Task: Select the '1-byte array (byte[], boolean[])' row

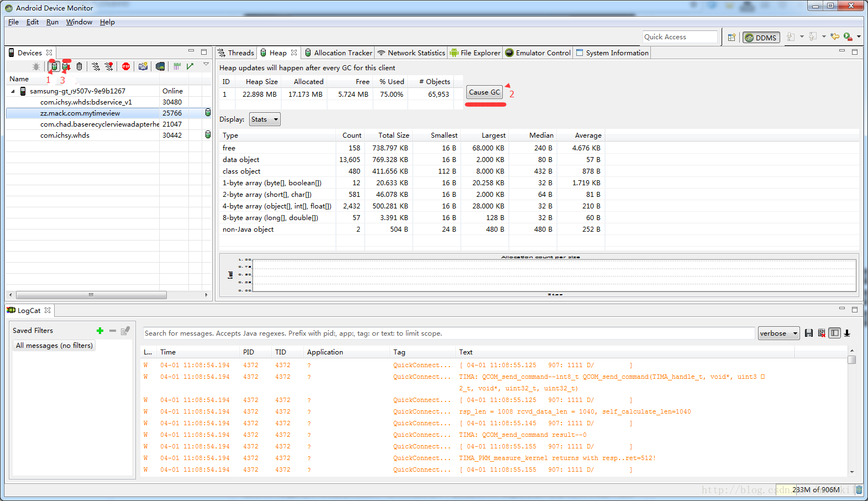Action: [x=412, y=183]
